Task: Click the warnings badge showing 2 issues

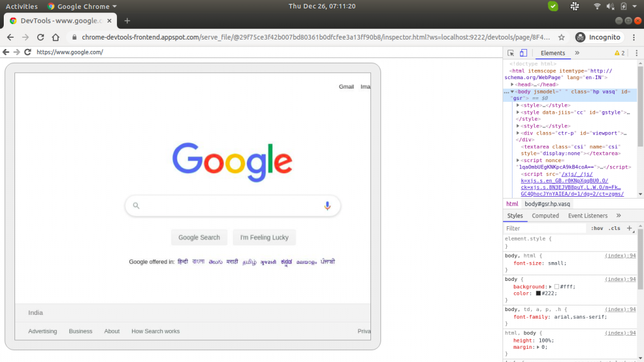Action: 619,53
